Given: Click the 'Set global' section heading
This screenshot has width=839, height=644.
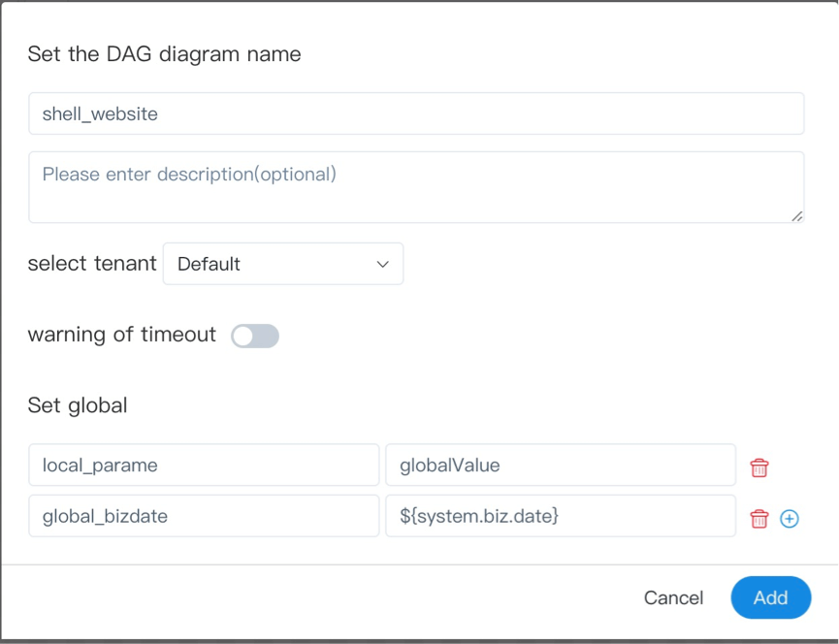Looking at the screenshot, I should tap(78, 405).
